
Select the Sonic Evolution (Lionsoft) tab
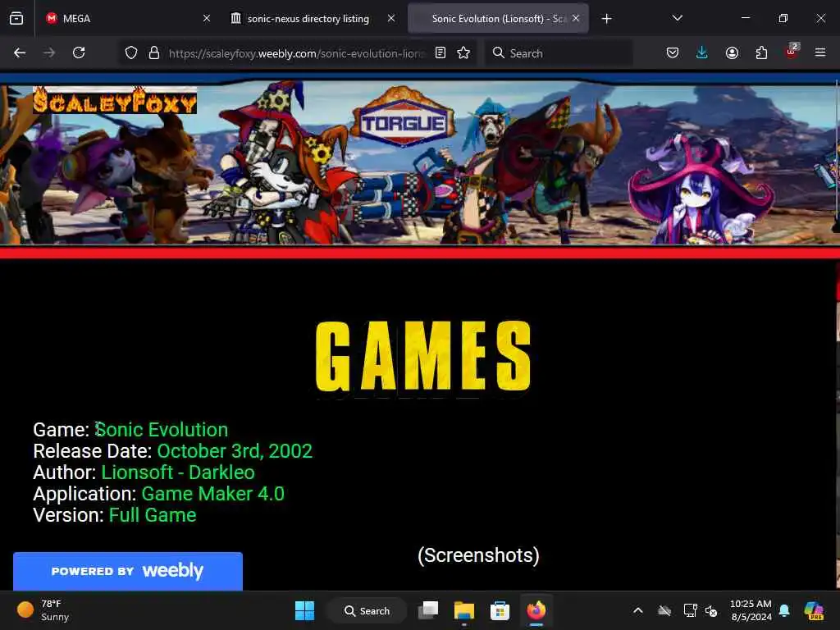tap(498, 19)
